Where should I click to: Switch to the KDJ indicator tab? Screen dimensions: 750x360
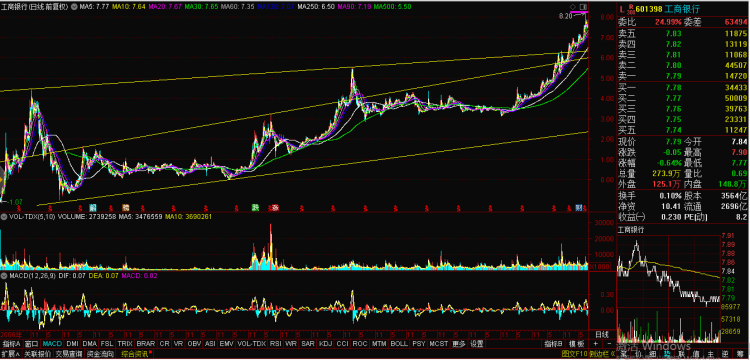325,344
